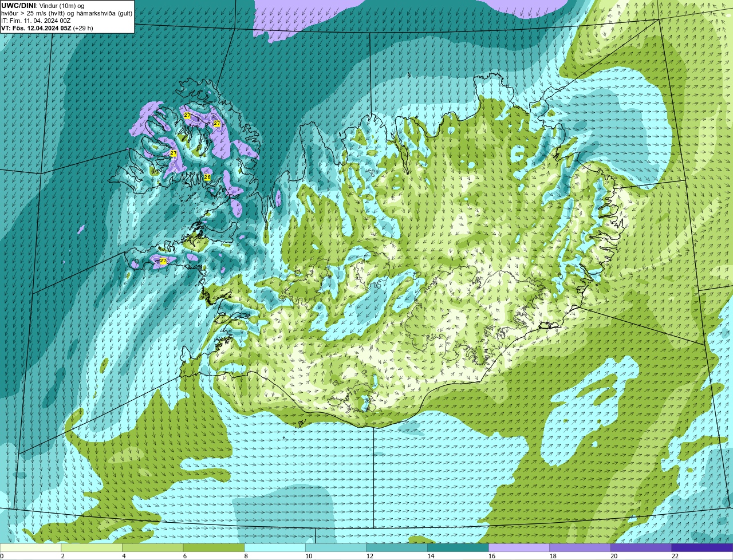Viewport: 733px width, 560px height.
Task: Select the light lavender swatch between 16 and 18
Action: click(519, 547)
